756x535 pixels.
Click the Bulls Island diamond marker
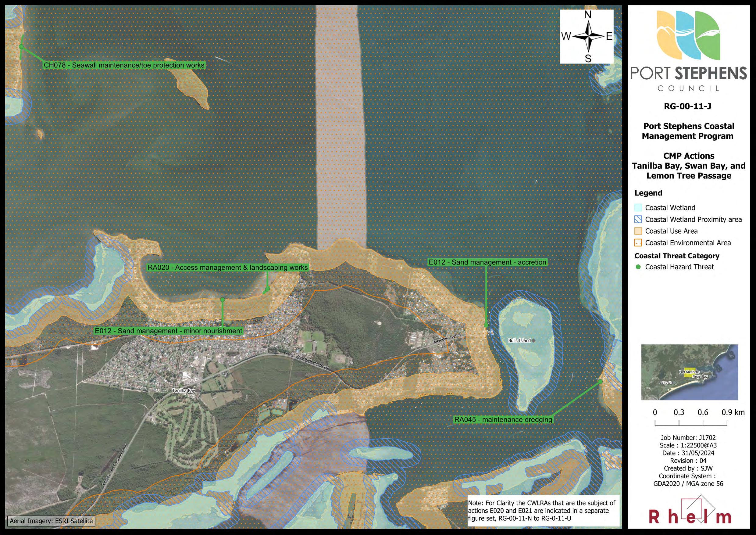tap(533, 340)
